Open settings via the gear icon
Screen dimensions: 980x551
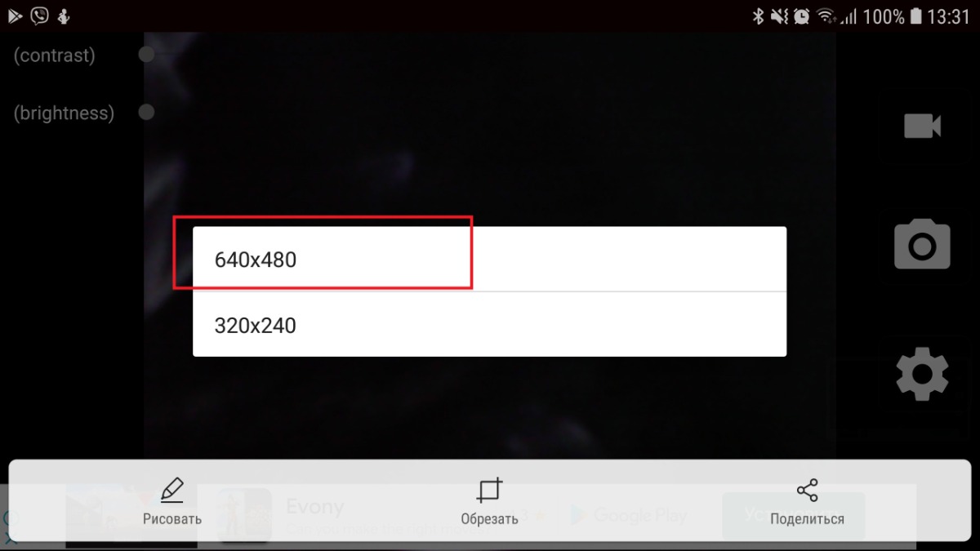point(922,375)
